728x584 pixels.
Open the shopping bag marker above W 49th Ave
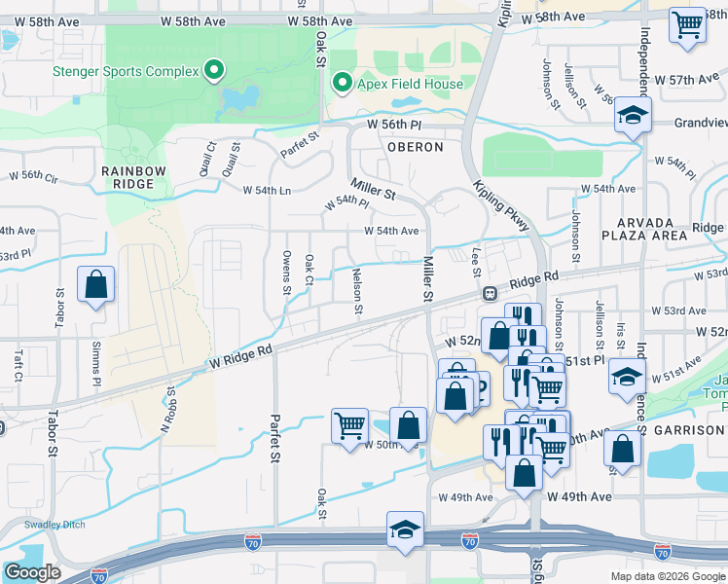click(x=524, y=475)
